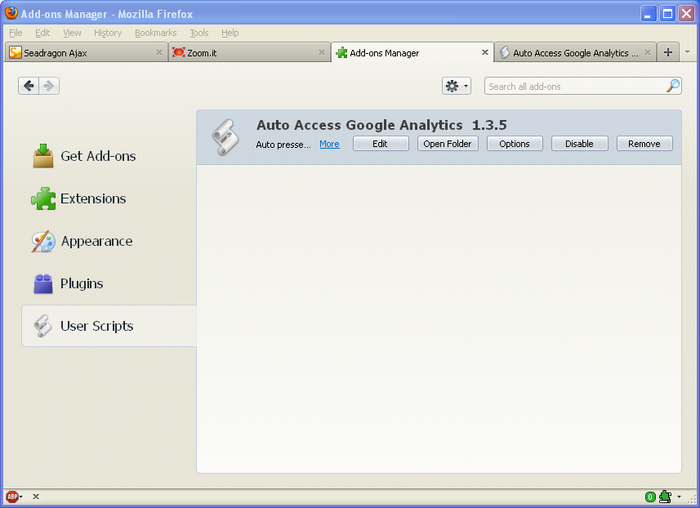Open a new tab with plus button
This screenshot has height=508, width=700.
(668, 52)
